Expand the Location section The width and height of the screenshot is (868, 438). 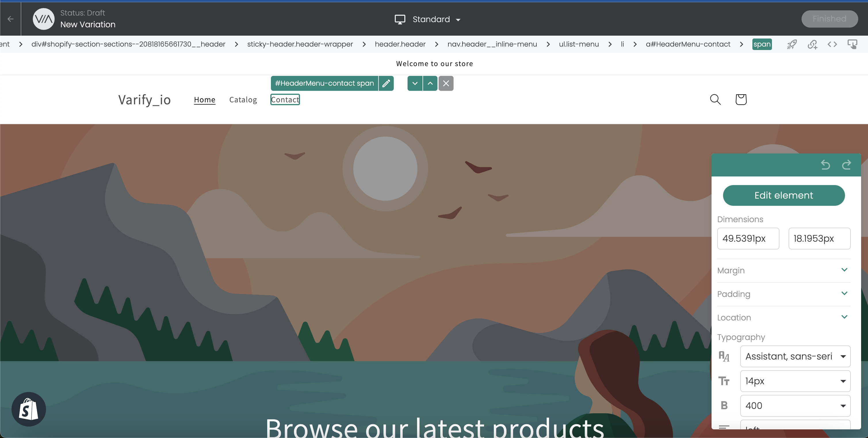(x=783, y=318)
